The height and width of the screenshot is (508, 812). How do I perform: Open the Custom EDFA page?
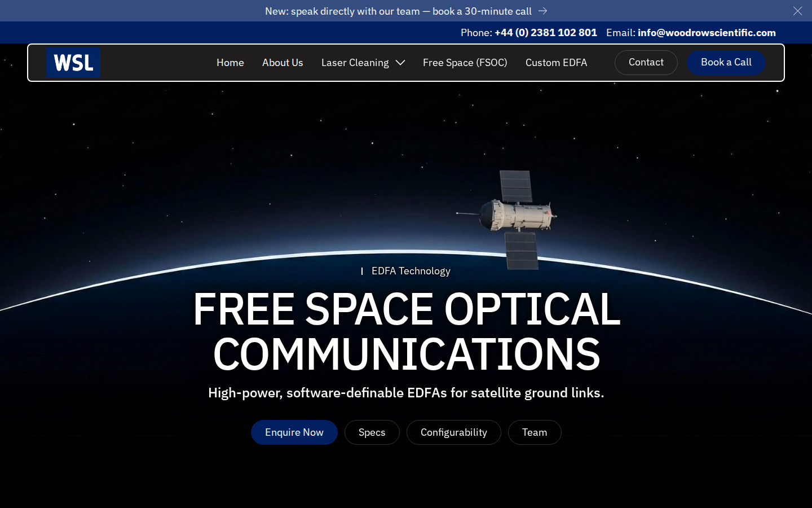556,63
